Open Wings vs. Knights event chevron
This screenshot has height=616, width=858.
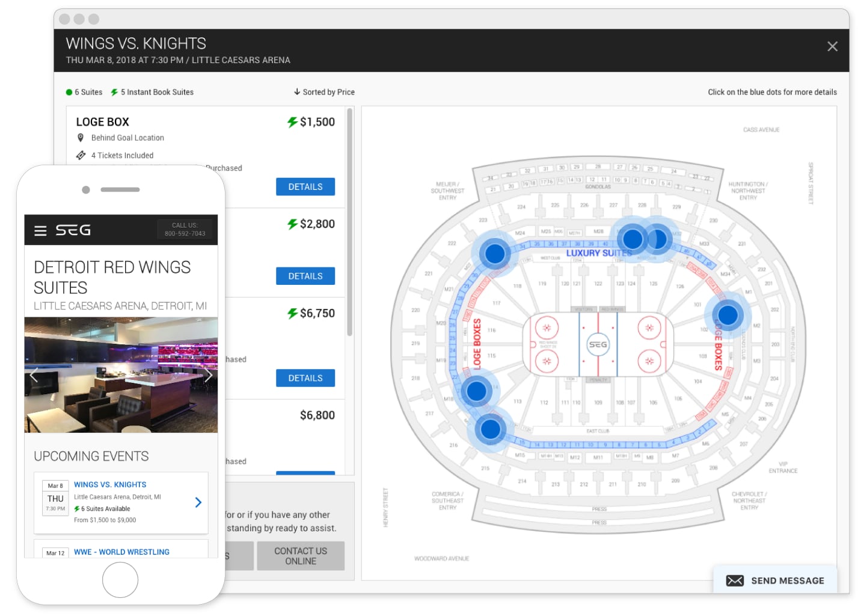(x=198, y=502)
